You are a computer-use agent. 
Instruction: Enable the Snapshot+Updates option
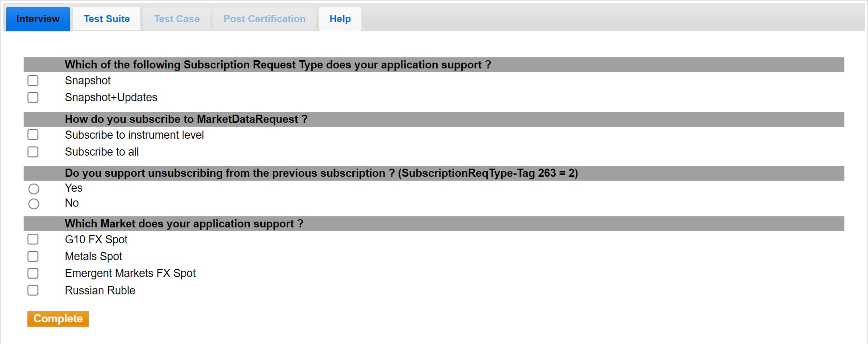point(33,97)
